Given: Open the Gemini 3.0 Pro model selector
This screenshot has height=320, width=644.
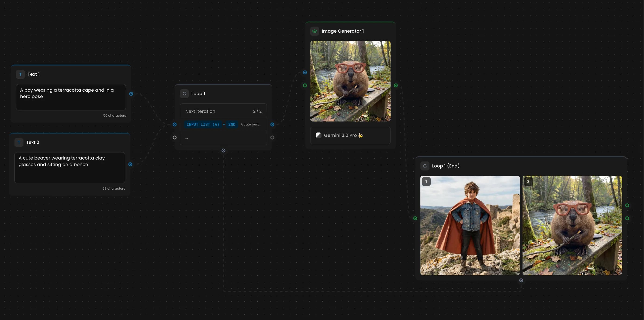Looking at the screenshot, I should click(350, 135).
